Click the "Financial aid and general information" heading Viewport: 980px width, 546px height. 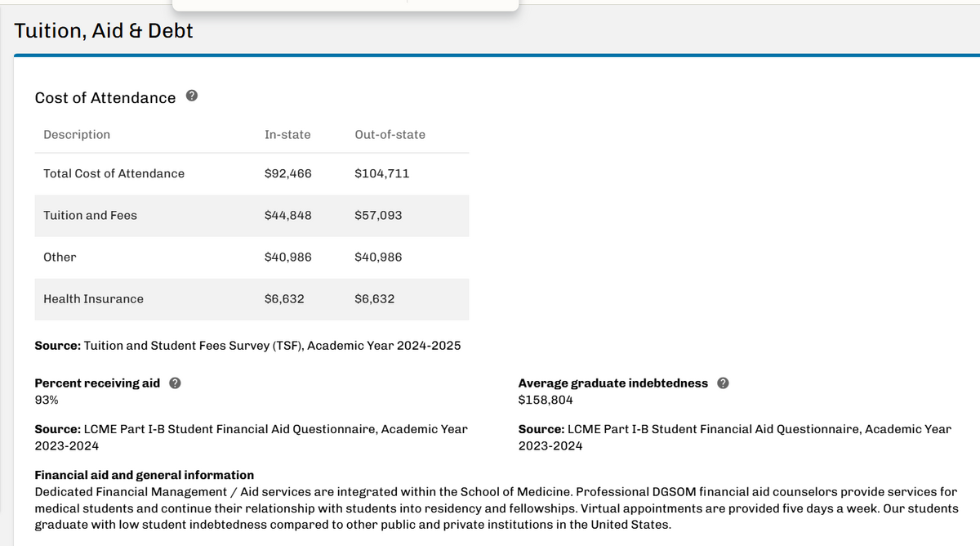click(x=145, y=475)
